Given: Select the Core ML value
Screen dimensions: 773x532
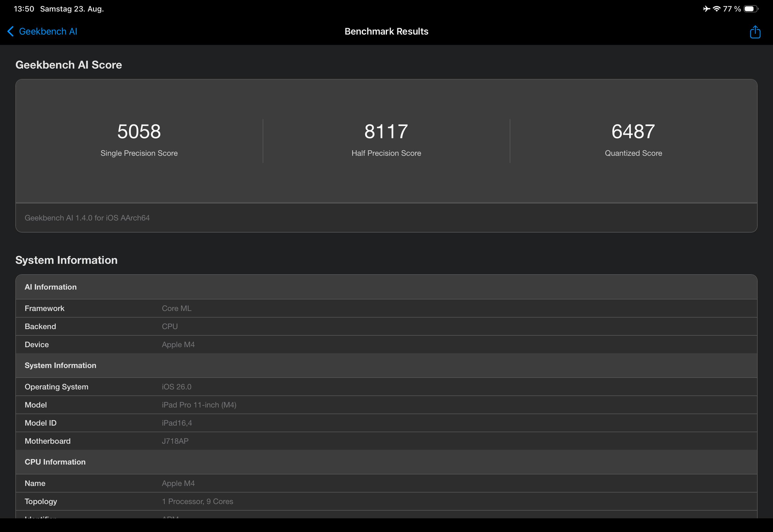Looking at the screenshot, I should (176, 308).
